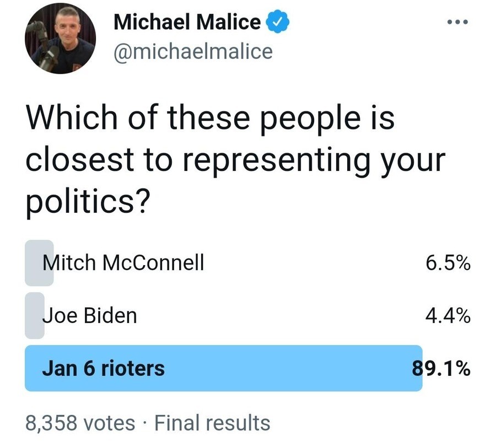Open Michael Malice's profile picture
Image resolution: width=496 pixels, height=448 pixels.
(60, 39)
